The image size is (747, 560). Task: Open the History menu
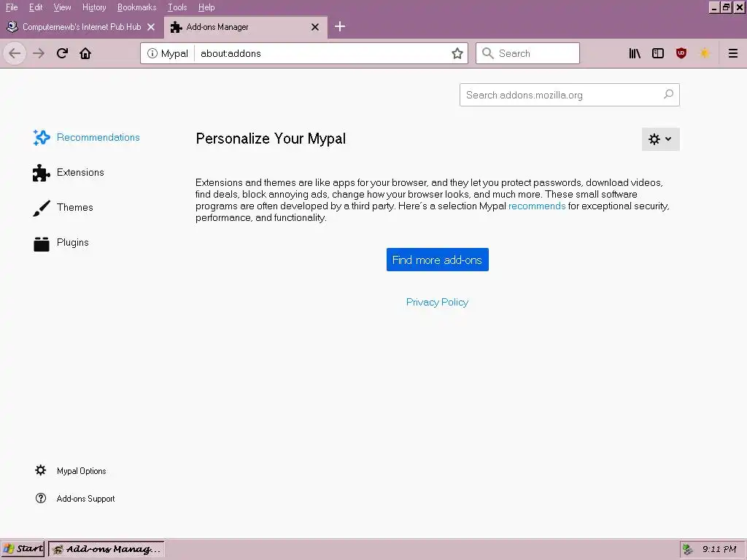tap(94, 7)
